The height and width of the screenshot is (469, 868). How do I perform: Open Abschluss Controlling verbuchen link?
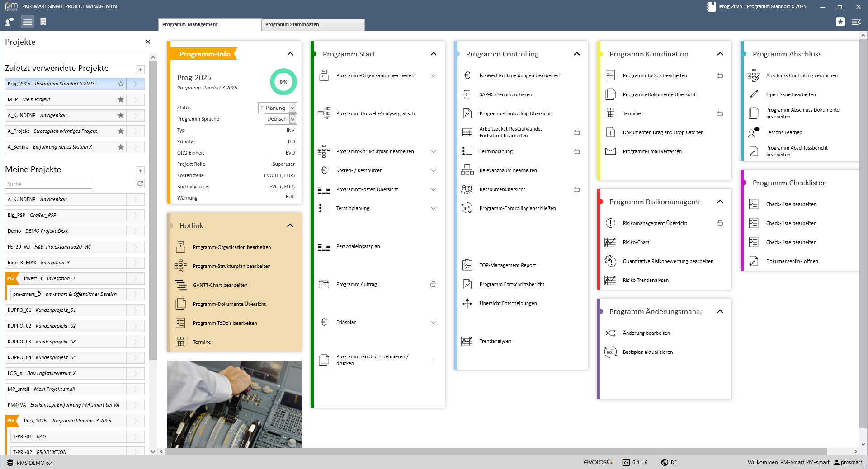[802, 75]
